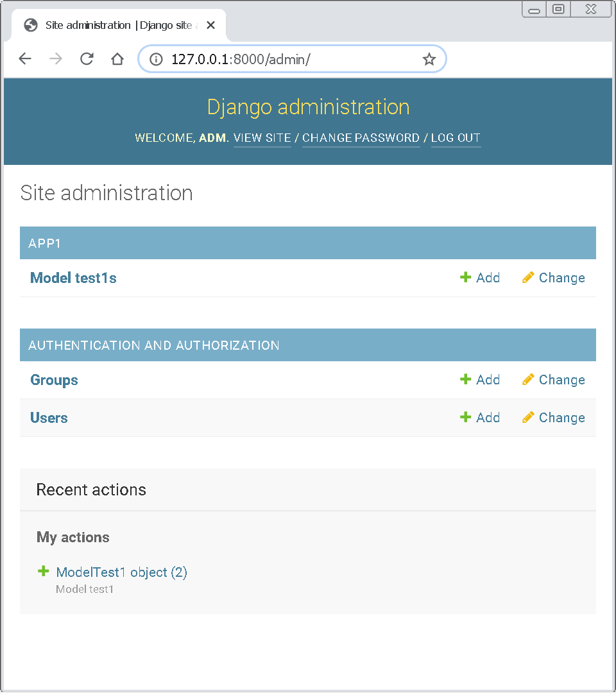This screenshot has width=616, height=693.
Task: Click Add text link for Model test1s
Action: coord(488,278)
